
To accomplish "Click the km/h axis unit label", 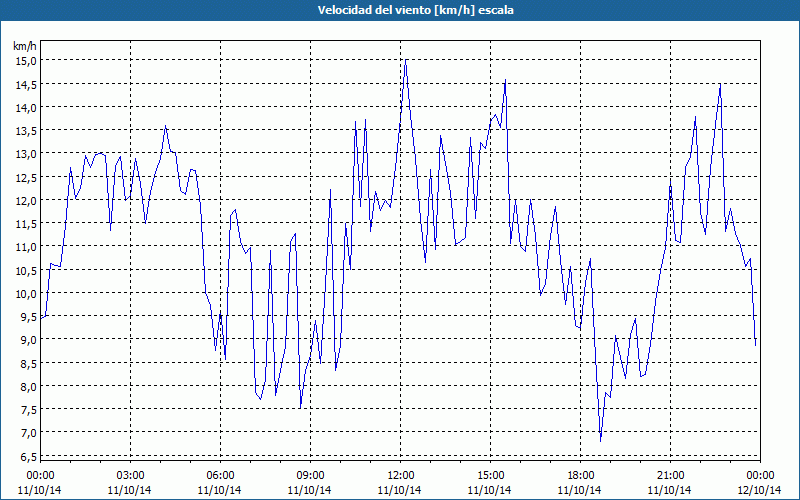I will tap(24, 46).
